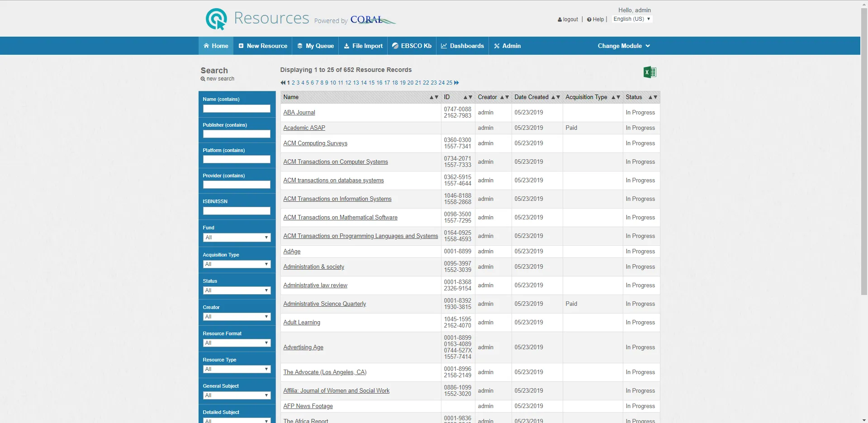Sort Date Created column ascending arrow
The width and height of the screenshot is (868, 423).
(x=553, y=97)
